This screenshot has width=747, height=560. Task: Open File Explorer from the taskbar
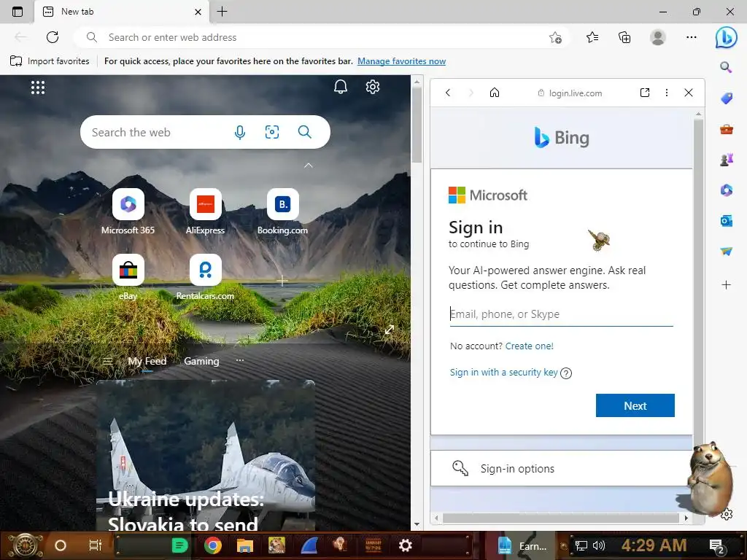click(245, 545)
